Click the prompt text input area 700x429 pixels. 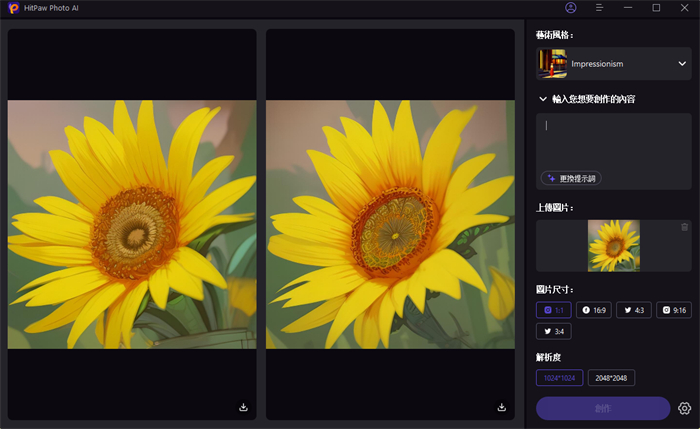(x=612, y=140)
